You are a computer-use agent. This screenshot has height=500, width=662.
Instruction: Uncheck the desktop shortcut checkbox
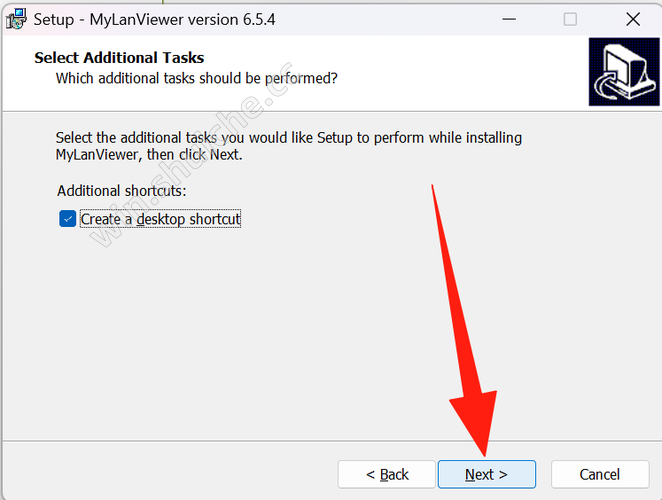click(68, 219)
